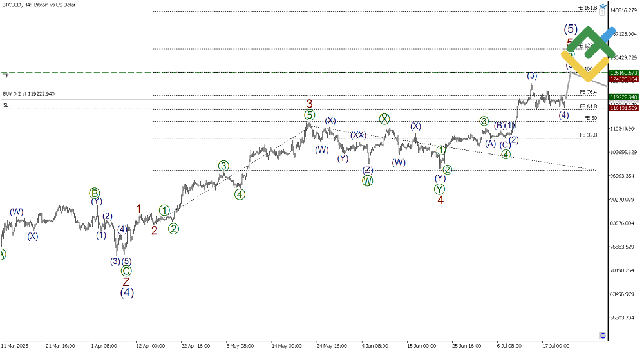Click the 15 Jun 00:00 time label
This screenshot has width=644, height=351.
[421, 346]
